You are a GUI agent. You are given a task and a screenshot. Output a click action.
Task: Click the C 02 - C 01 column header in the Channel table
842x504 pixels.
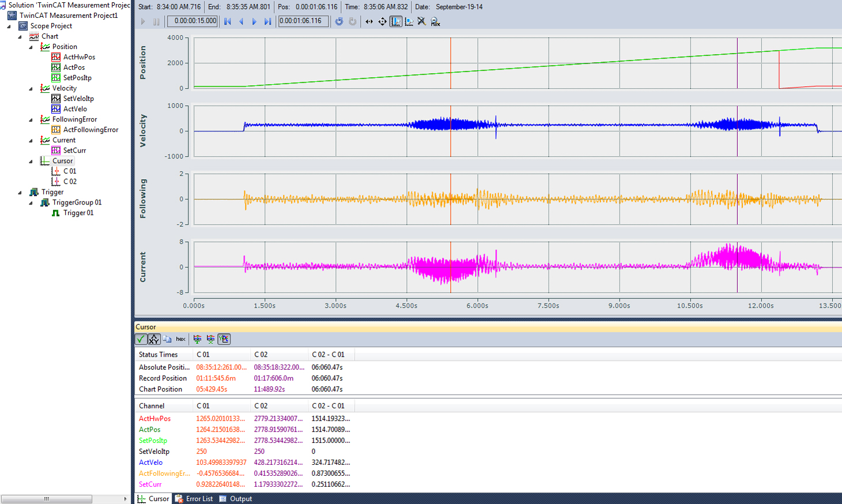[x=331, y=406]
